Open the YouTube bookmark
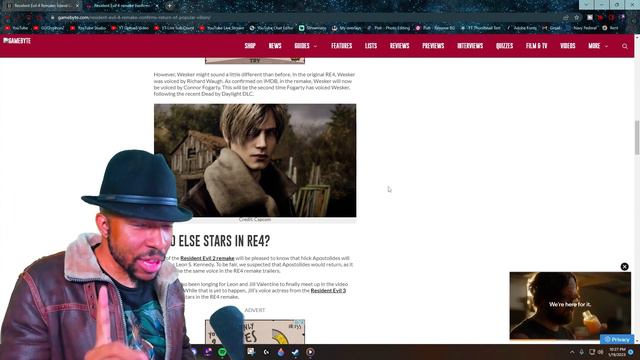640x360 pixels. 16,28
